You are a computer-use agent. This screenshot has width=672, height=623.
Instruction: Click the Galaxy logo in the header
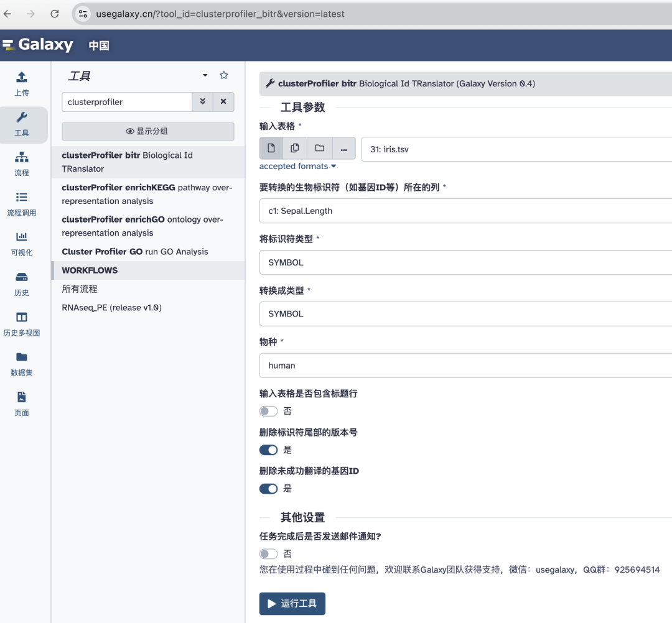(x=38, y=45)
